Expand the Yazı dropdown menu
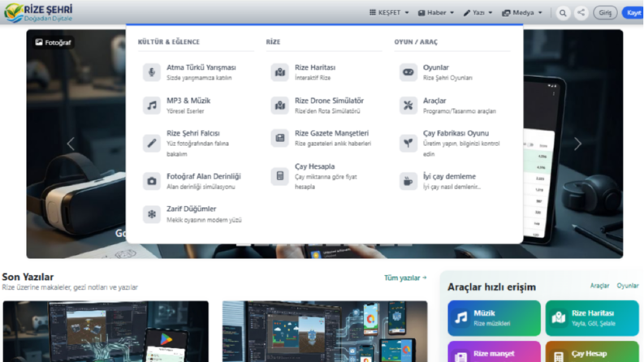This screenshot has height=362, width=644. (x=478, y=13)
